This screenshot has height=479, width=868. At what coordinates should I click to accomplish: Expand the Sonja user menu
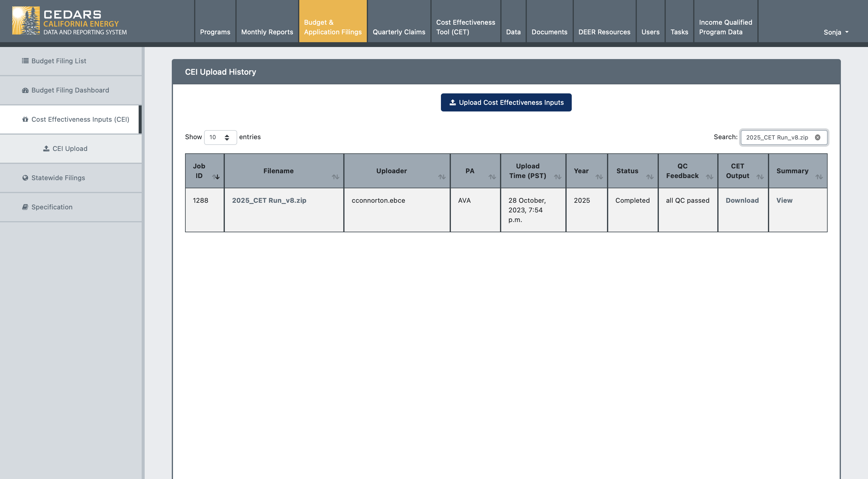[836, 32]
